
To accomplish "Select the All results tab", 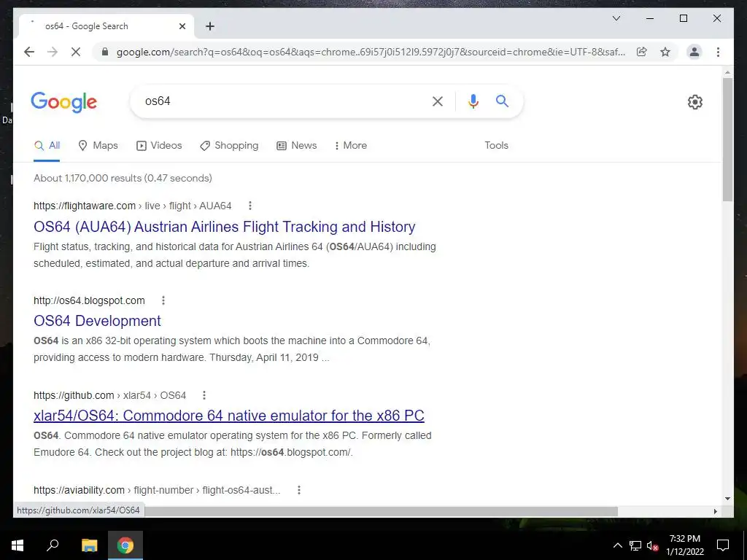I will click(x=47, y=146).
